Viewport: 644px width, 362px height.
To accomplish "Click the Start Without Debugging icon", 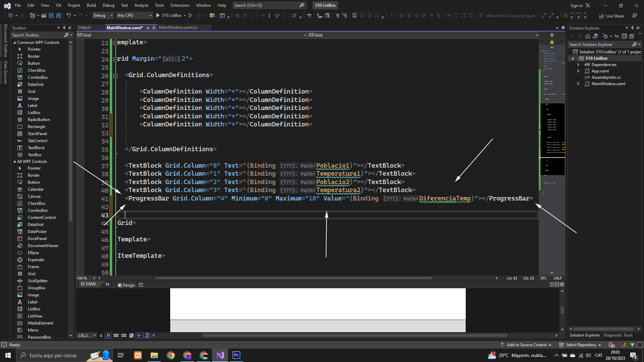I will [x=191, y=15].
